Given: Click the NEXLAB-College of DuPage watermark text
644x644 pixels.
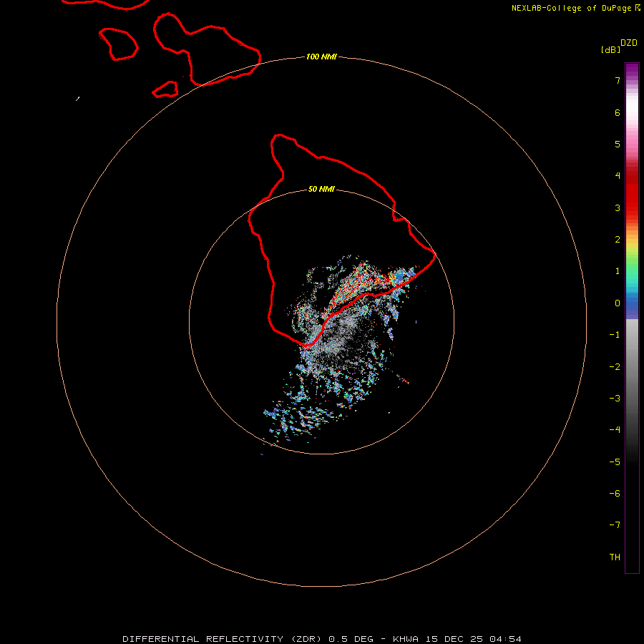Looking at the screenshot, I should [x=575, y=8].
